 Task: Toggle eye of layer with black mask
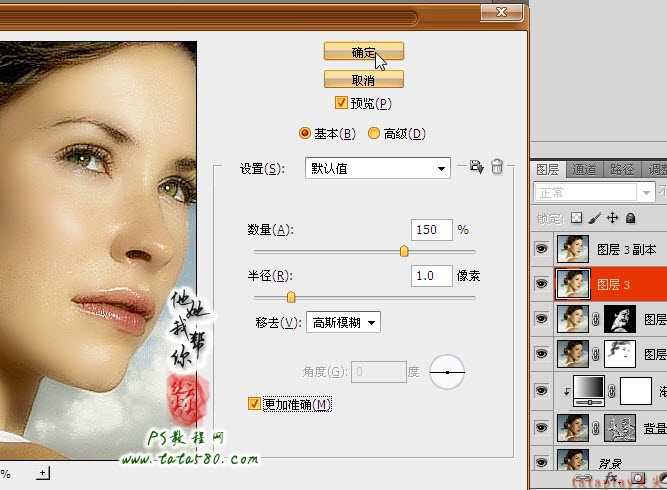[542, 318]
